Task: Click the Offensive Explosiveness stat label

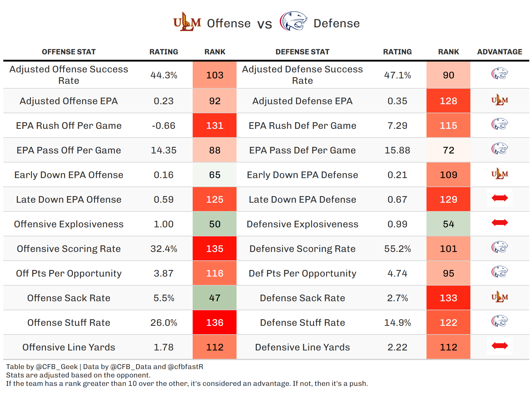Action: (69, 224)
